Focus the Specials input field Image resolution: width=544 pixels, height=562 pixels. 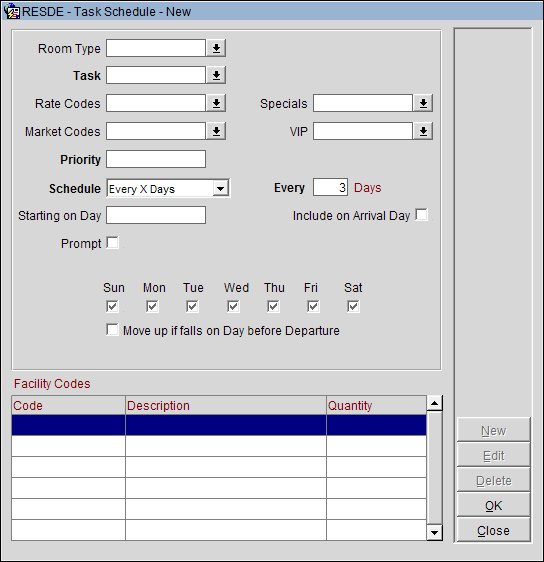click(x=363, y=103)
